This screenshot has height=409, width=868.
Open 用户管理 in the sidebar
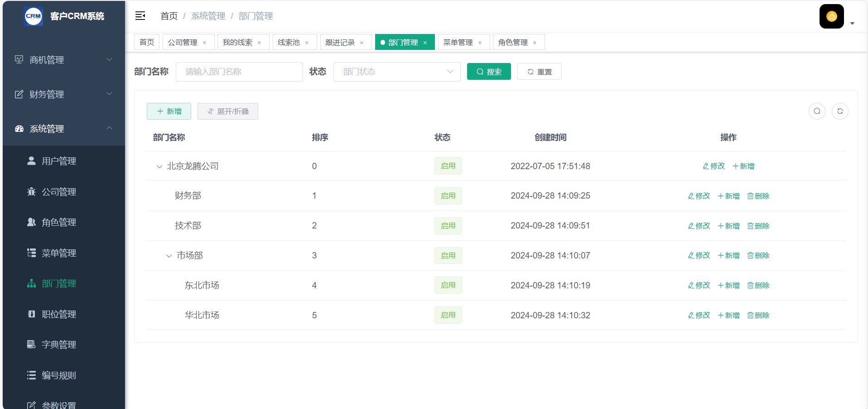(58, 161)
